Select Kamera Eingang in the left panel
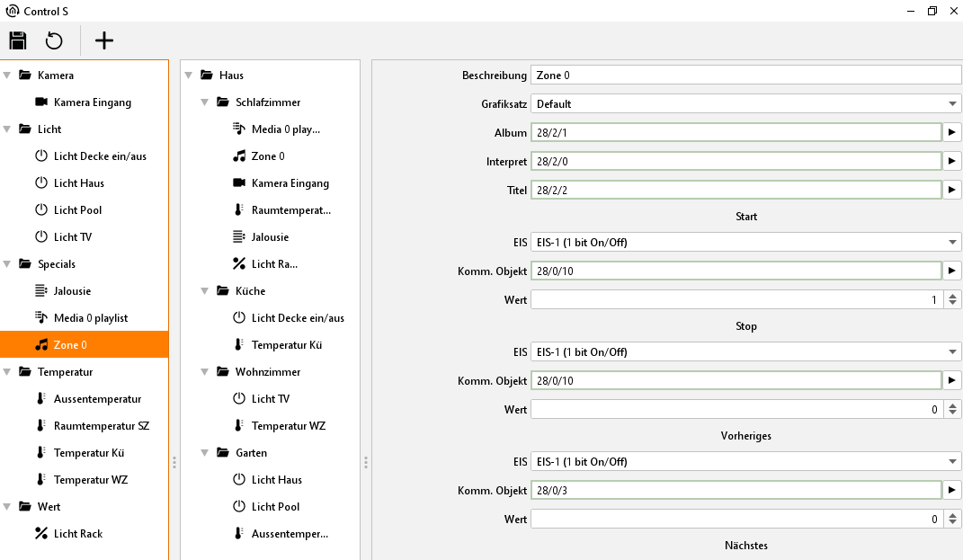The image size is (963, 560). [92, 102]
